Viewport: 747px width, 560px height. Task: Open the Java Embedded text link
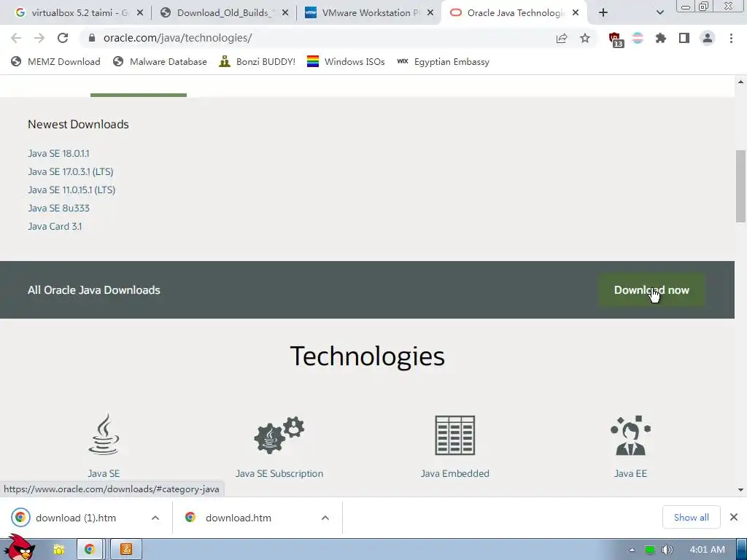455,473
